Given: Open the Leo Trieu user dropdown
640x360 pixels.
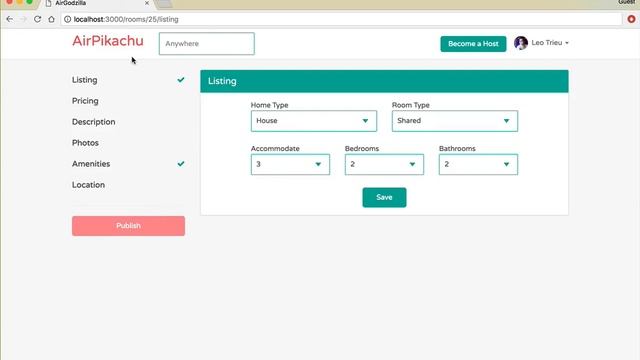Looking at the screenshot, I should [550, 43].
